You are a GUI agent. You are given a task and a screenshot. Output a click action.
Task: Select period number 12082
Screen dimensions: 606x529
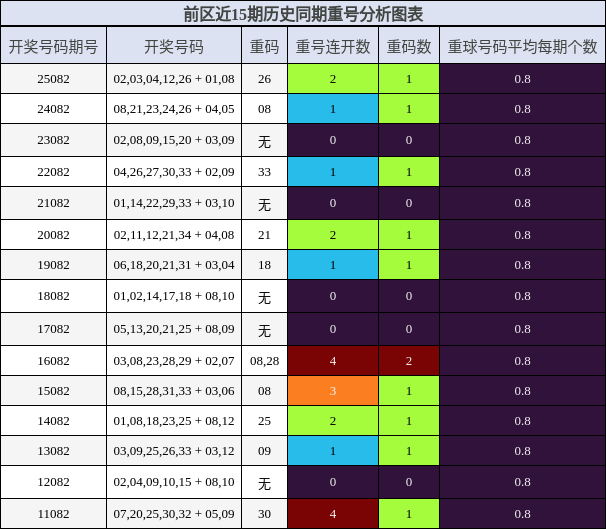[53, 482]
